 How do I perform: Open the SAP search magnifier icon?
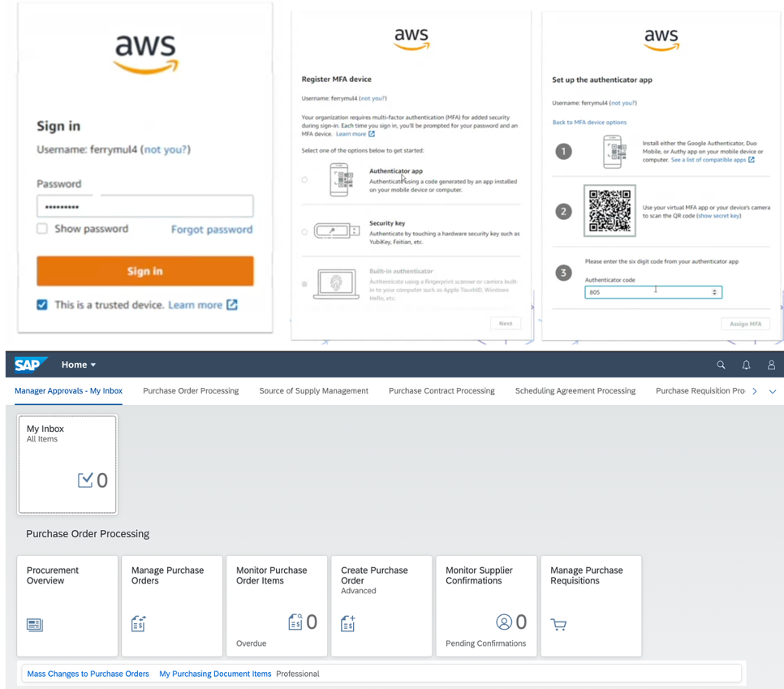(x=721, y=365)
